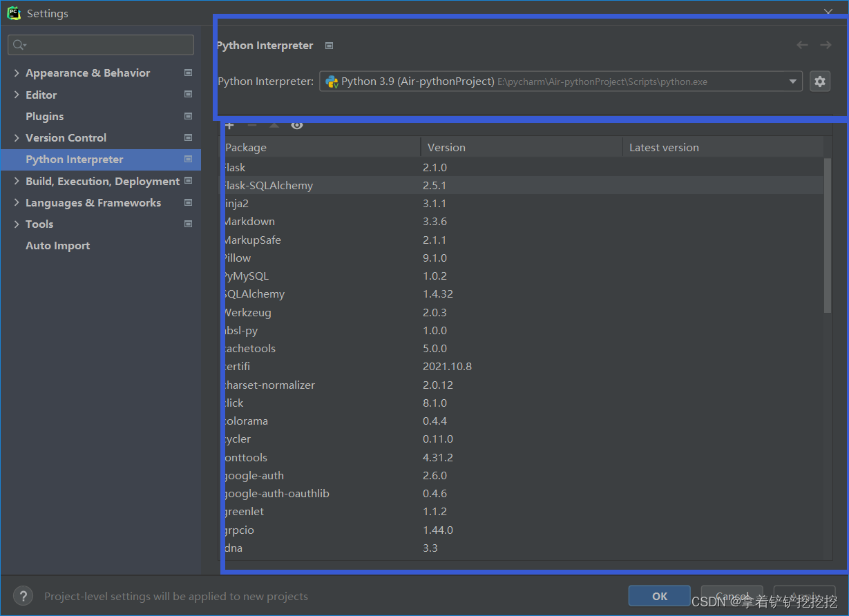This screenshot has height=616, width=849.
Task: Click the OK button
Action: click(x=660, y=596)
